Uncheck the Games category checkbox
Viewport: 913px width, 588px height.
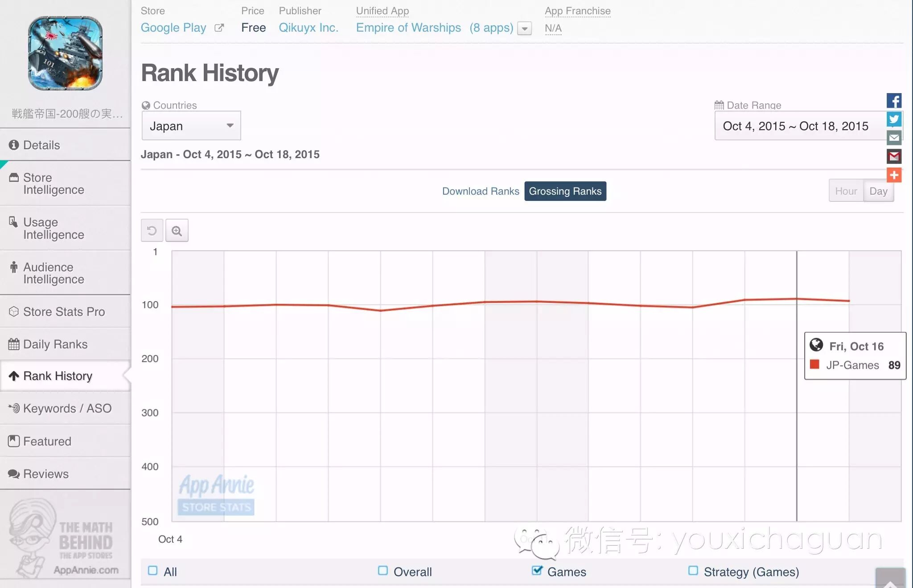(537, 571)
